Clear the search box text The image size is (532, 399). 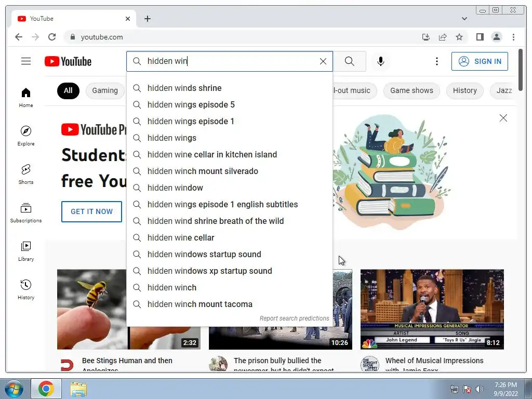pos(323,61)
